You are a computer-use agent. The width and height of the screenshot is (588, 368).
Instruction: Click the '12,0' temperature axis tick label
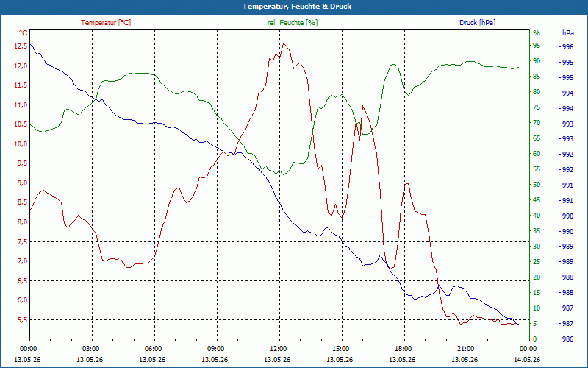coord(21,66)
